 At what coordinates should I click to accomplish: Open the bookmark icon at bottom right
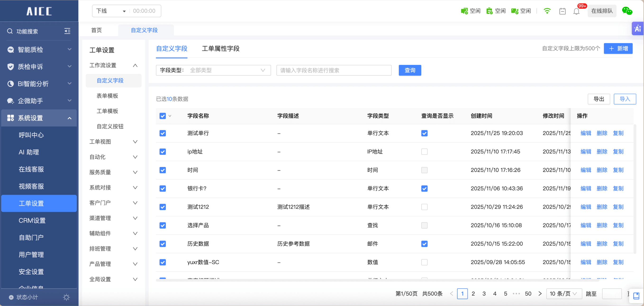[x=636, y=296]
